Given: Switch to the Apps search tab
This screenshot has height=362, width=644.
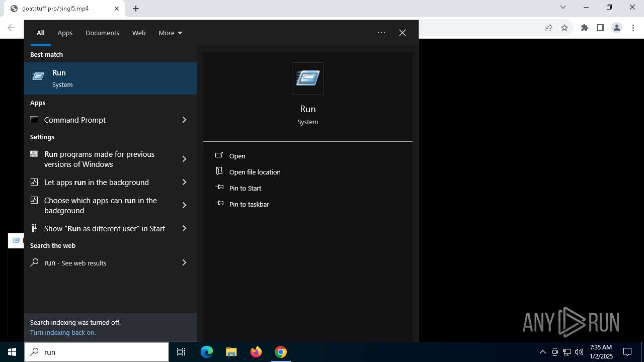Looking at the screenshot, I should [x=65, y=33].
